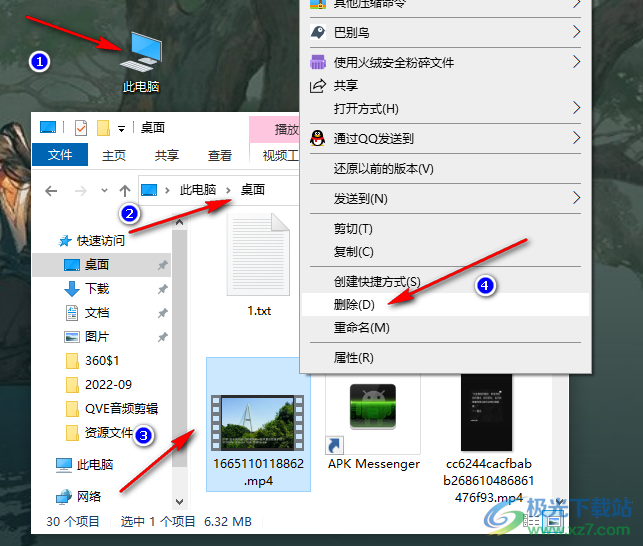Select 桌面 in the navigation pane
This screenshot has width=643, height=546.
click(101, 265)
